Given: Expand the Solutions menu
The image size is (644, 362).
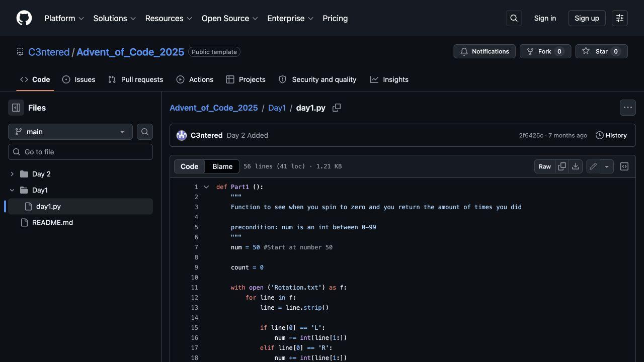Looking at the screenshot, I should tap(114, 18).
